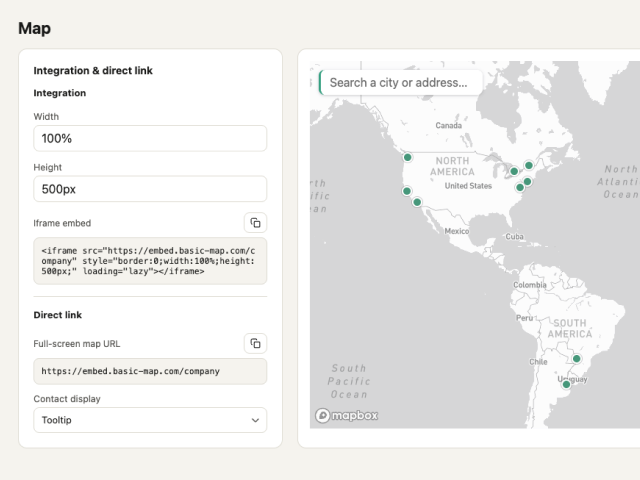Open the Contact display dropdown
Viewport: 640px width, 480px height.
click(x=150, y=420)
